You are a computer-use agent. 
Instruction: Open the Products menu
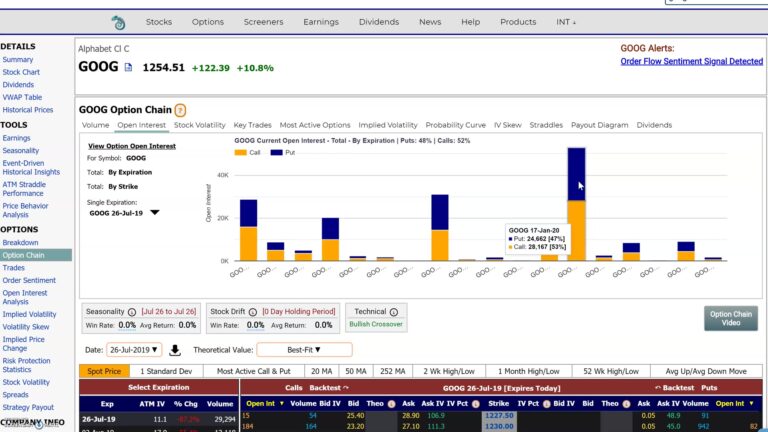[518, 22]
